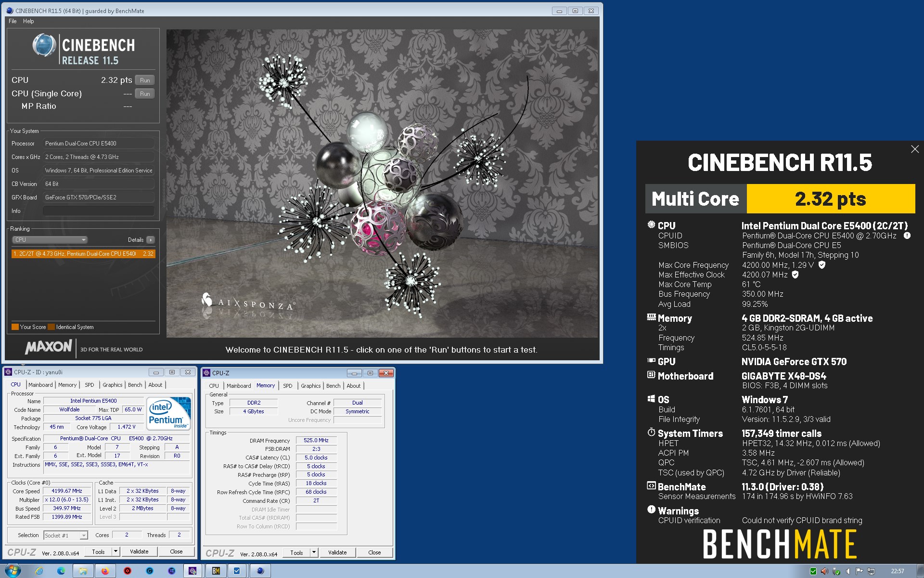This screenshot has width=924, height=578.
Task: Launch Microsoft Edge from the taskbar
Action: click(61, 571)
